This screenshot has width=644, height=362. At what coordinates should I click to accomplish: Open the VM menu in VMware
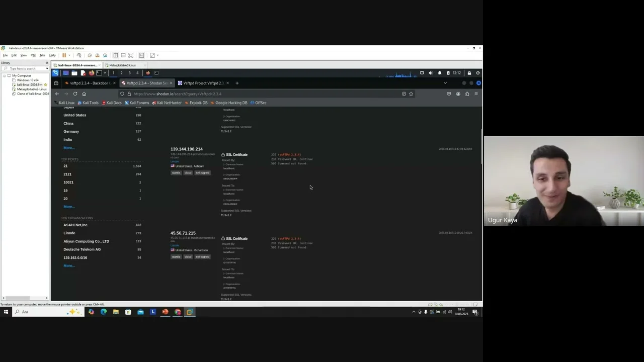(33, 55)
